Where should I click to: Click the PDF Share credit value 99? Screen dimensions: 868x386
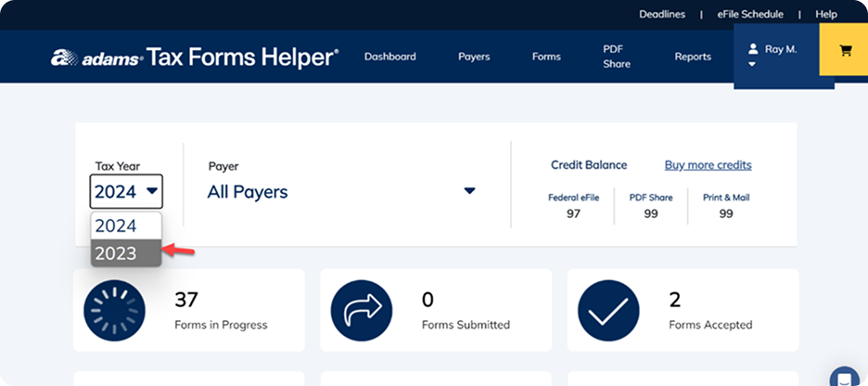click(650, 213)
